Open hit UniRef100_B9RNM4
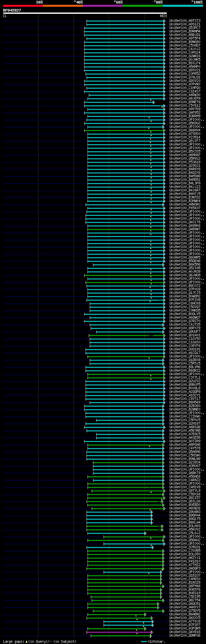206x644 pixels. tap(185, 31)
